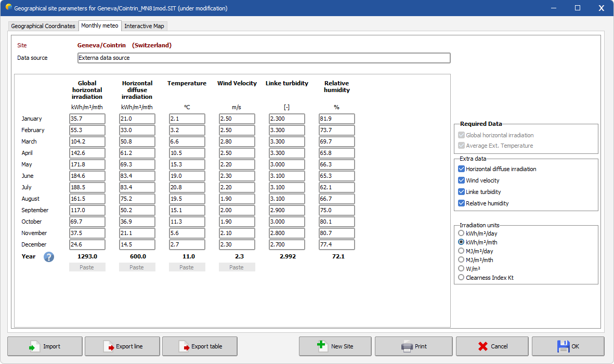
Task: Edit December wind velocity value 2.30
Action: pyautogui.click(x=237, y=244)
